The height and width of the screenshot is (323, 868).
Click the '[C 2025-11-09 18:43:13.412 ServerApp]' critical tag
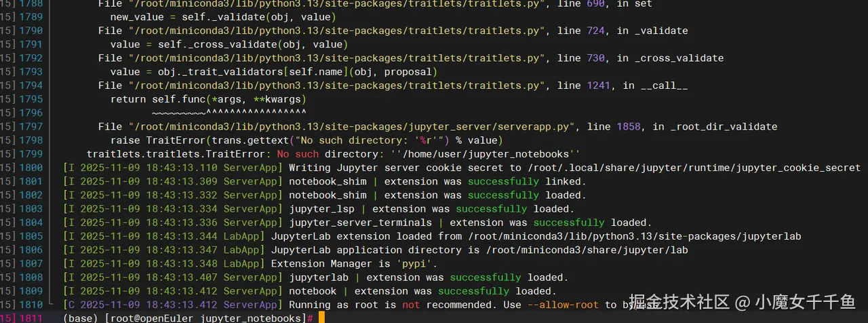click(172, 305)
